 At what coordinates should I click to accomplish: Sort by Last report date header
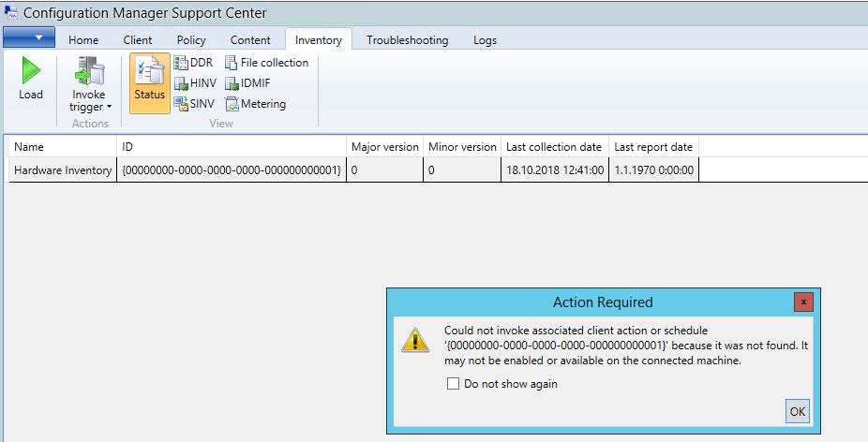(653, 147)
